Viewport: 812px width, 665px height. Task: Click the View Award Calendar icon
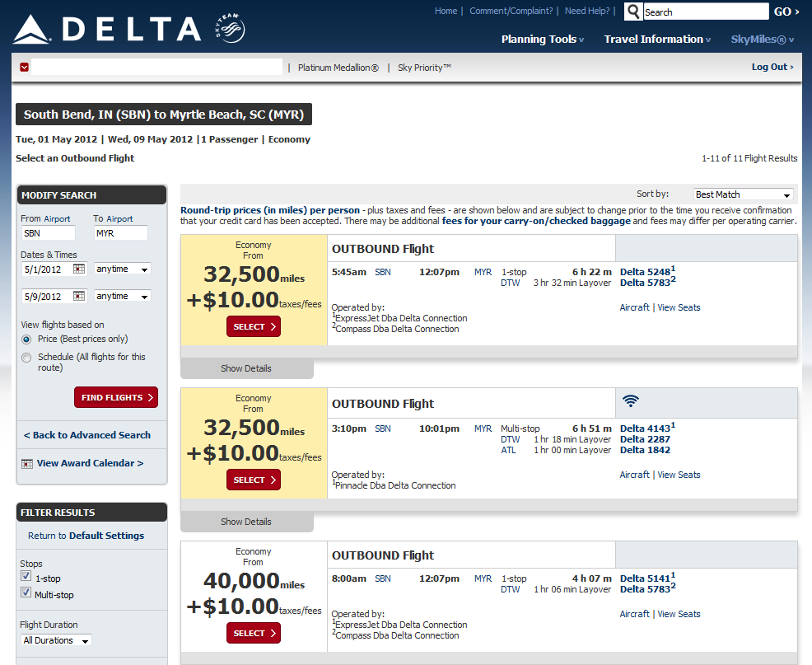pyautogui.click(x=27, y=464)
